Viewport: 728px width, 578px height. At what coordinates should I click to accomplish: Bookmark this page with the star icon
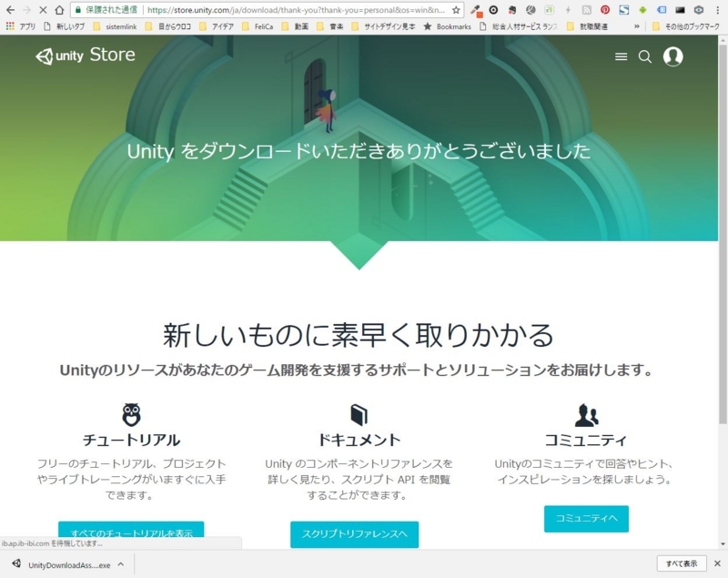[x=456, y=10]
